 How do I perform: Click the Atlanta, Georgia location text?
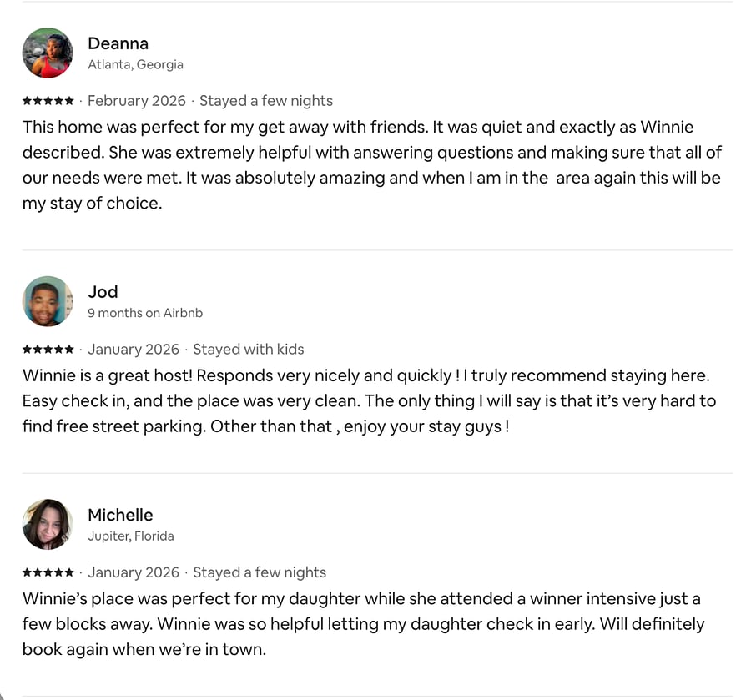[135, 64]
